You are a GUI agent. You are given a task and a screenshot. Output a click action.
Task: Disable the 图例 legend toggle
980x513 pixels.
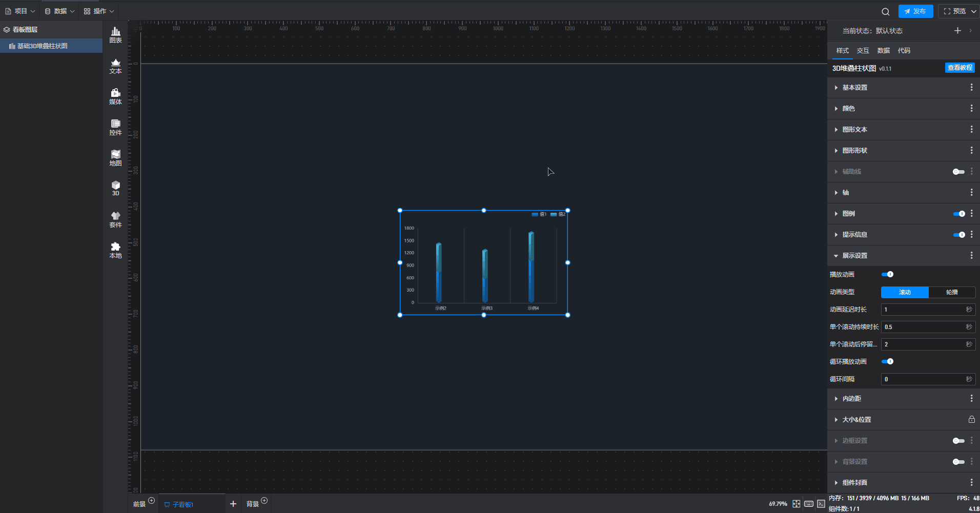pos(958,214)
